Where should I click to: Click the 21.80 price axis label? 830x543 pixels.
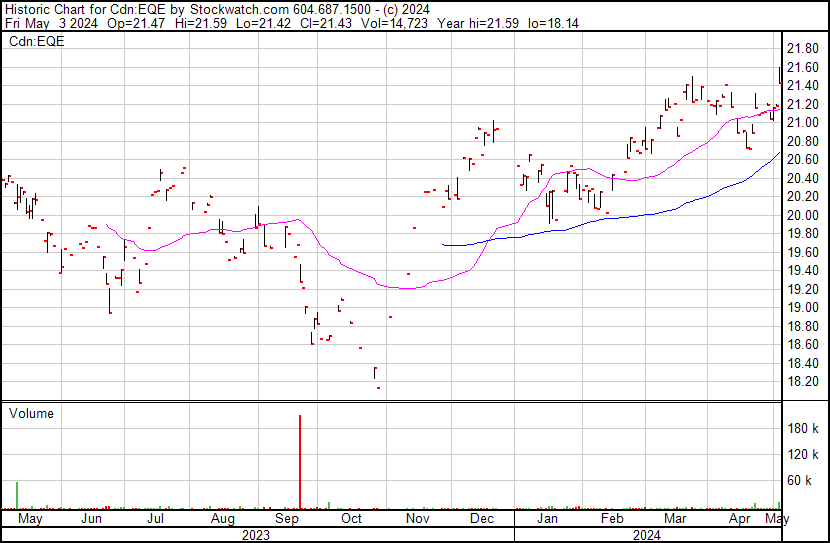802,48
